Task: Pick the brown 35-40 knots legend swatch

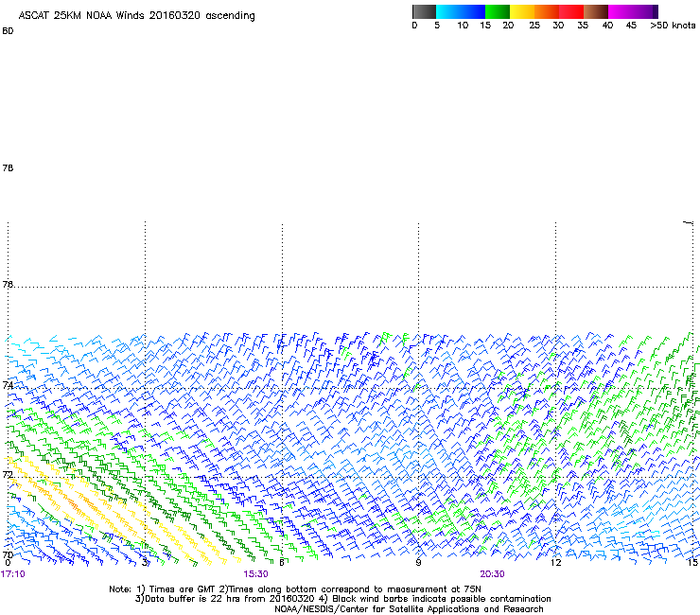Action: [596, 11]
